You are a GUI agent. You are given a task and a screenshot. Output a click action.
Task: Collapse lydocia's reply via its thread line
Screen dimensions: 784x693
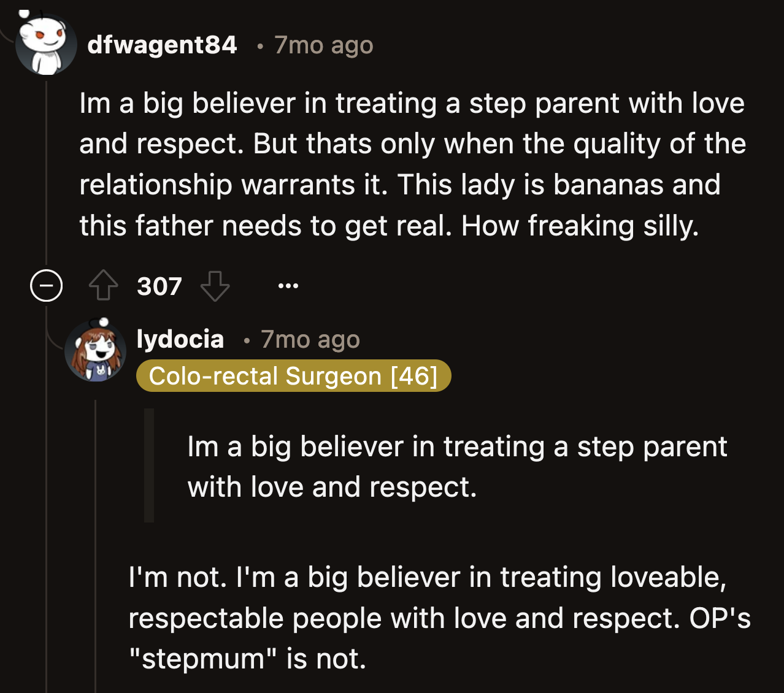coord(96,552)
